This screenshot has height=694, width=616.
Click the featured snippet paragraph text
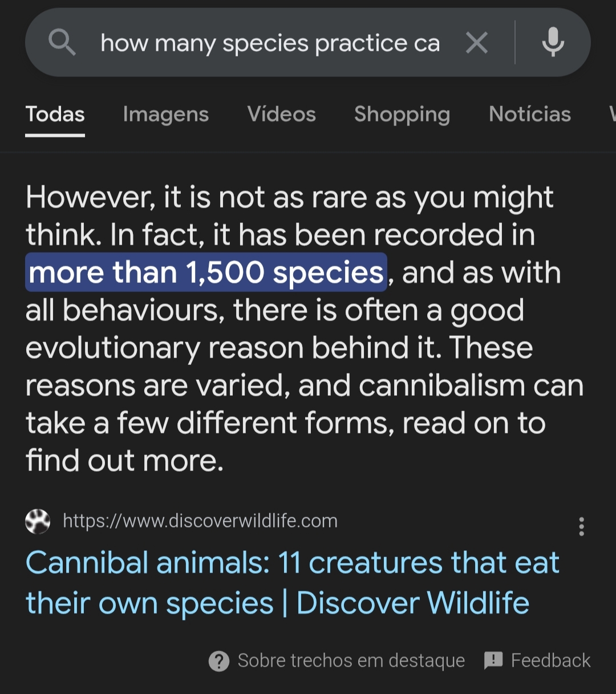305,329
